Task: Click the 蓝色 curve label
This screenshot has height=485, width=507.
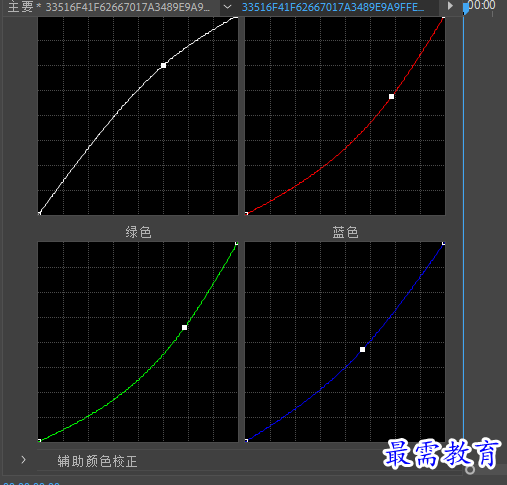Action: coord(345,232)
